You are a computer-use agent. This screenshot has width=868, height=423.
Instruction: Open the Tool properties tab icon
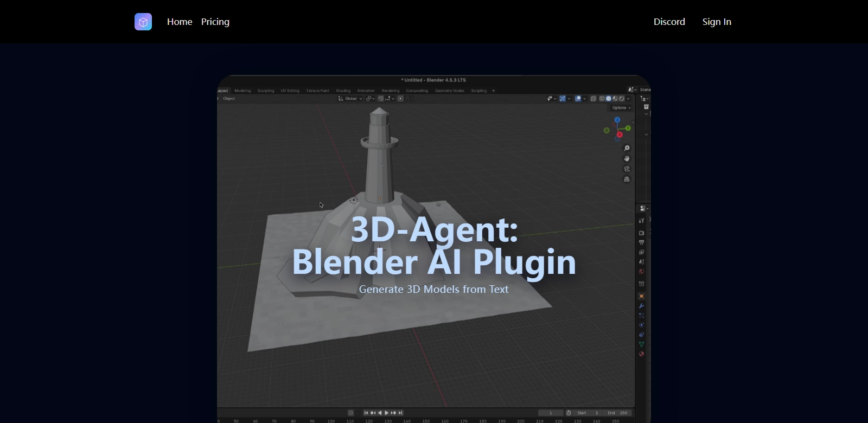(x=641, y=220)
